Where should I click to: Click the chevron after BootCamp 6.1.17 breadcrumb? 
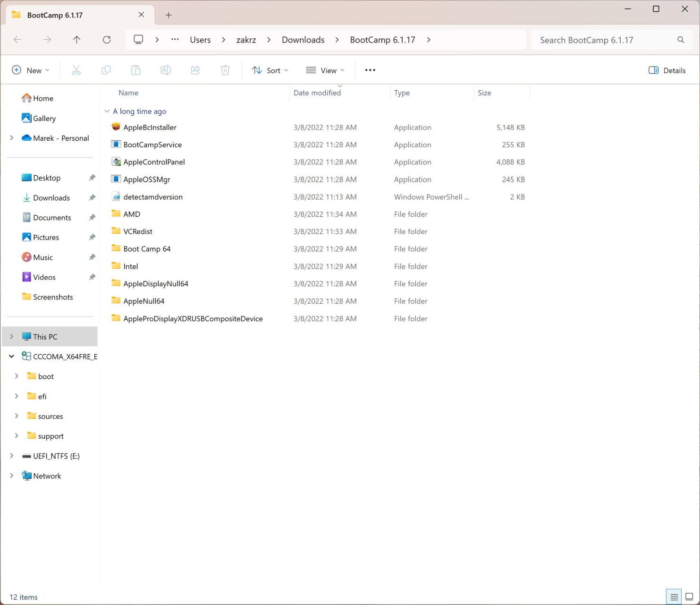point(429,40)
